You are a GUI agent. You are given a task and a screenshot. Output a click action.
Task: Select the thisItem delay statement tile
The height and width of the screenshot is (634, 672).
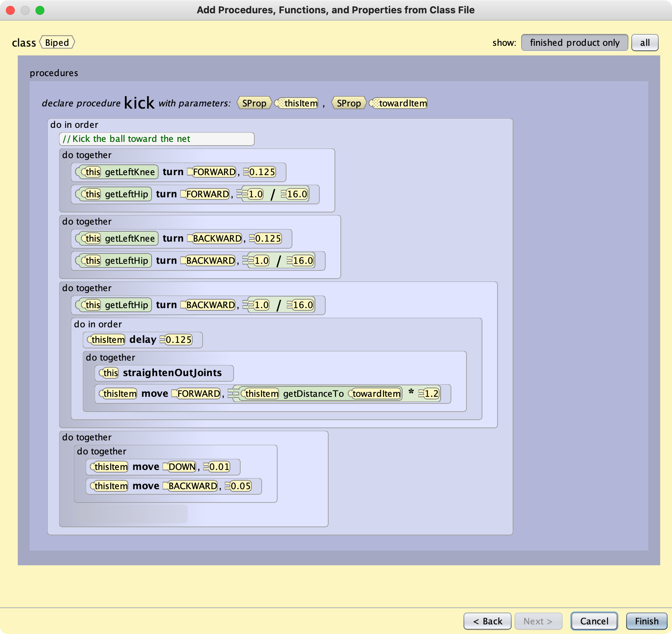point(142,340)
